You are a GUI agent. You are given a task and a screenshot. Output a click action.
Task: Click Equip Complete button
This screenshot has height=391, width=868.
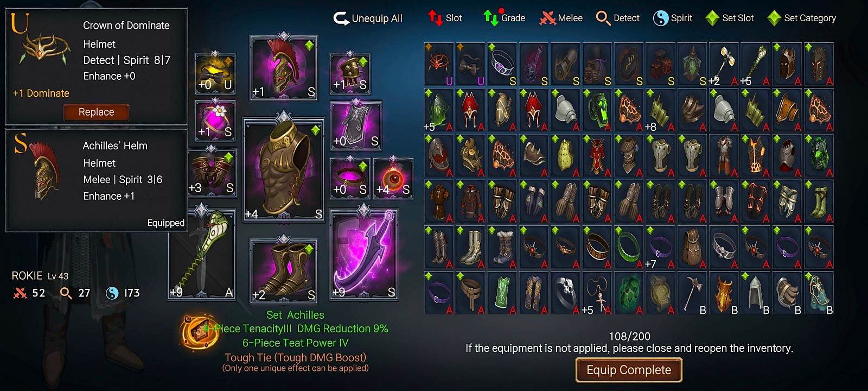629,370
